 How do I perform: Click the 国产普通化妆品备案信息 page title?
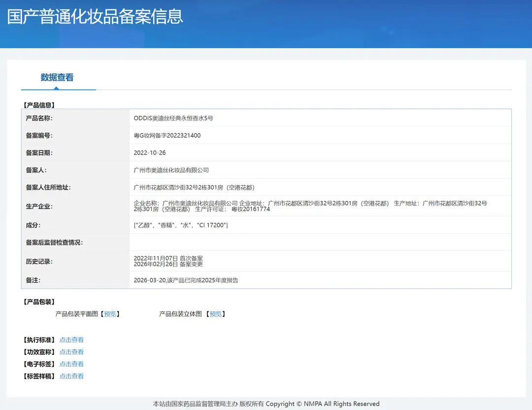95,17
